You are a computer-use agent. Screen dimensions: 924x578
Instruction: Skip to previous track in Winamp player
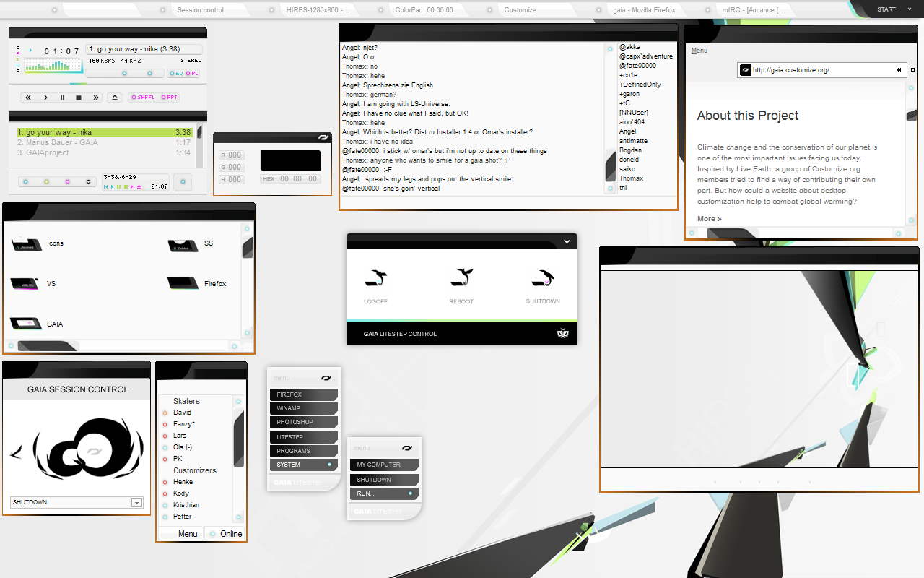point(28,98)
